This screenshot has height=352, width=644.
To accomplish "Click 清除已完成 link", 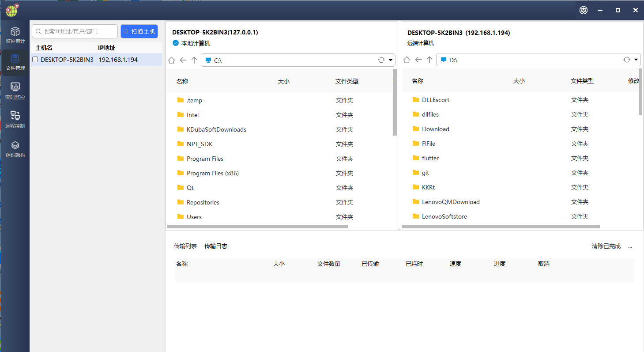I will pyautogui.click(x=606, y=246).
